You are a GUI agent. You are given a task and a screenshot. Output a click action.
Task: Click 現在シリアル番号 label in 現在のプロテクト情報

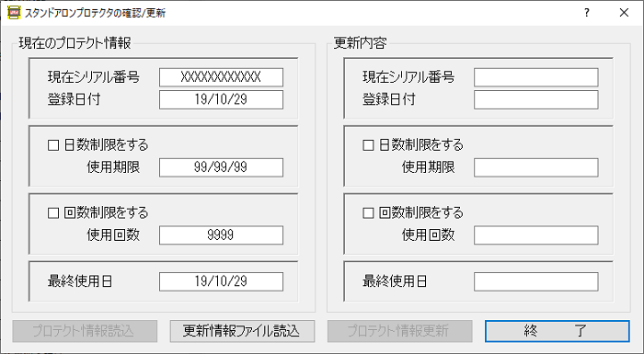(94, 77)
